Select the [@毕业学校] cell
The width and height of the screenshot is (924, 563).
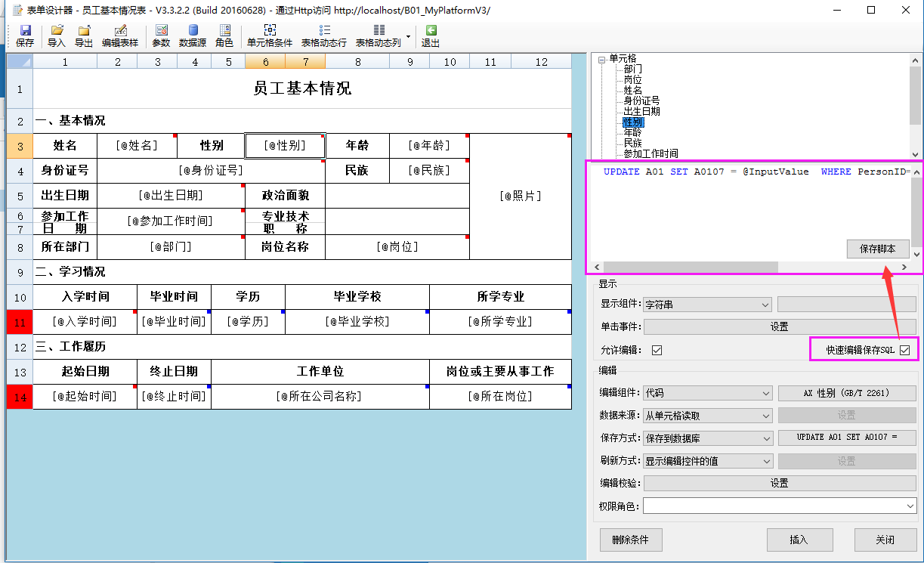[x=357, y=322]
